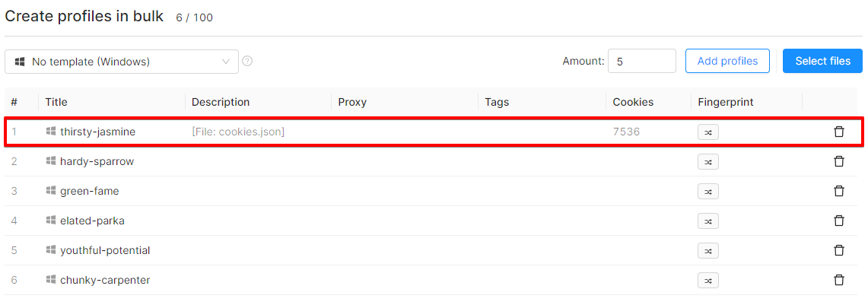Shuffle fingerprint for green-fame

tap(708, 191)
